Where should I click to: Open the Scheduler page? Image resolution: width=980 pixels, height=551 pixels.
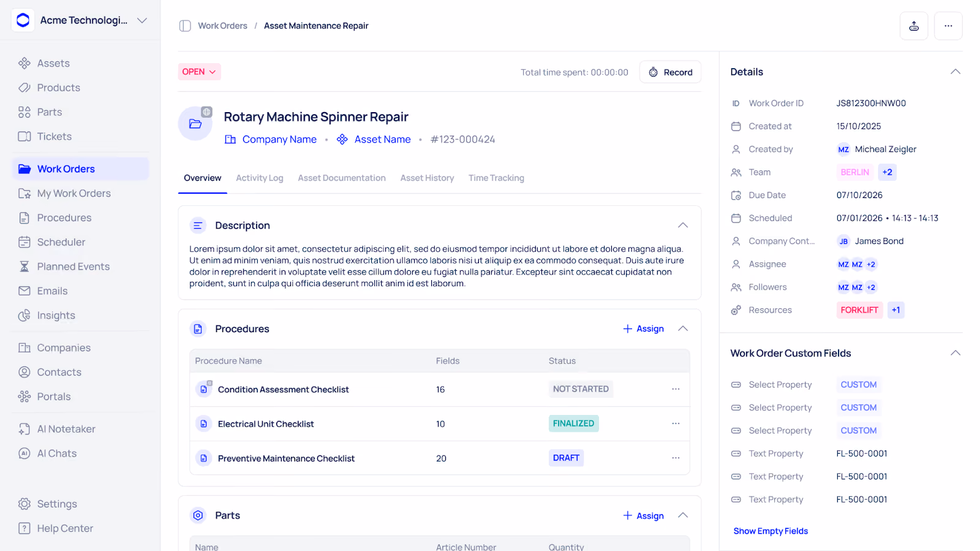click(x=80, y=242)
